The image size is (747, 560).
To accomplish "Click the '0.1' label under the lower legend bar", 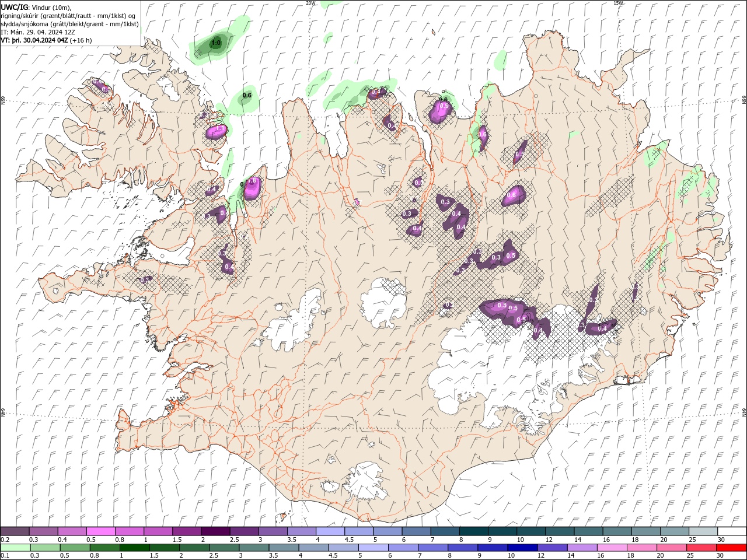I will pyautogui.click(x=5, y=556).
